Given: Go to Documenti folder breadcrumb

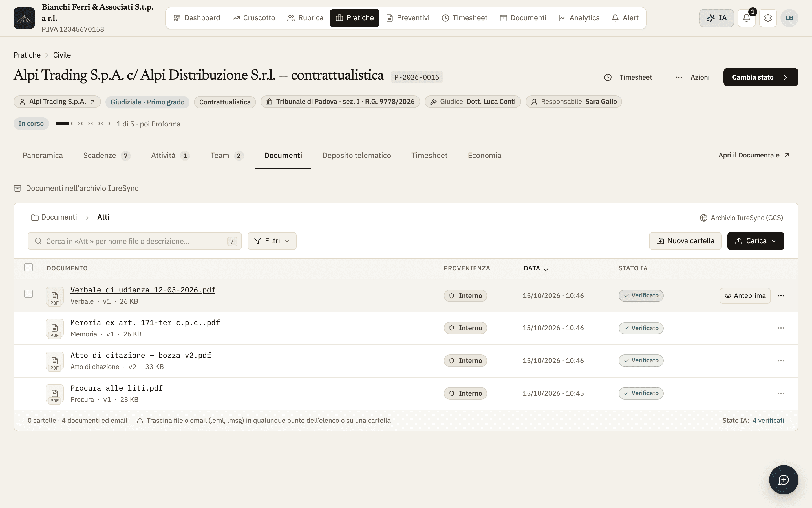Looking at the screenshot, I should pyautogui.click(x=54, y=217).
